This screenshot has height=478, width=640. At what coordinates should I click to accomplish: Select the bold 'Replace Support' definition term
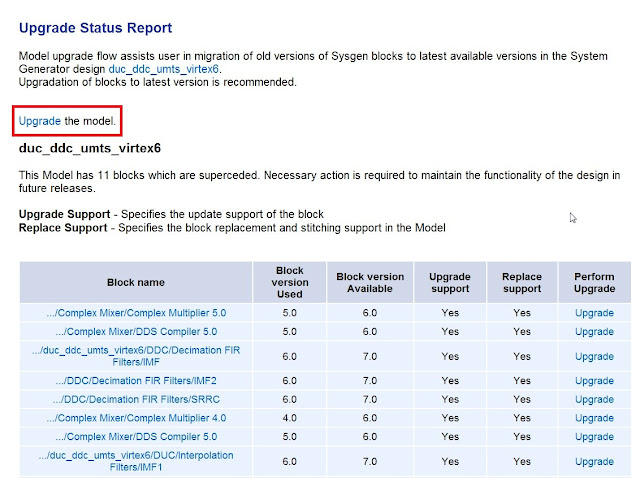(63, 228)
